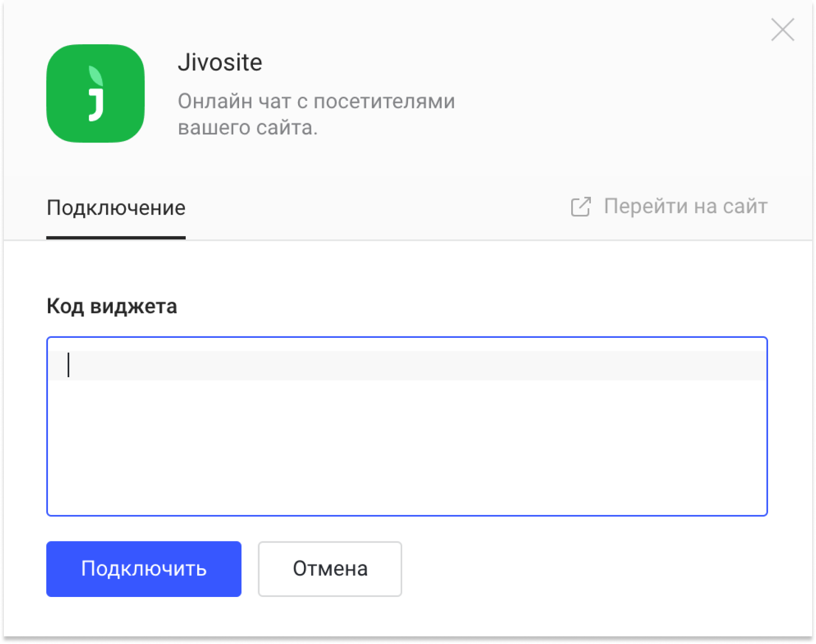The image size is (816, 644).
Task: Open the Перейти на сайт link
Action: [x=685, y=206]
